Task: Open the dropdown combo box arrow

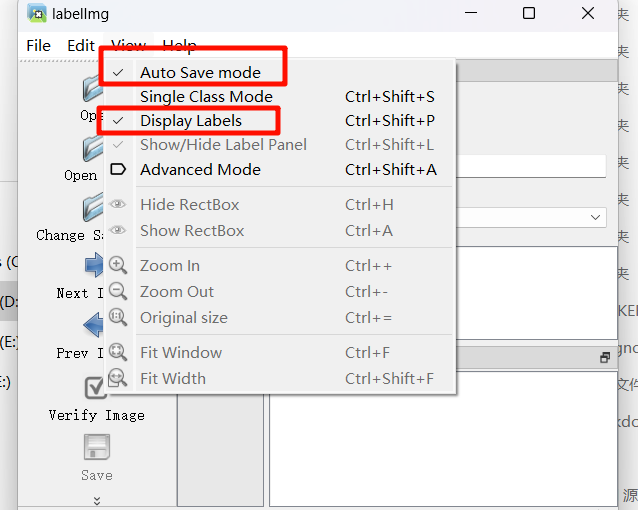Action: [595, 217]
